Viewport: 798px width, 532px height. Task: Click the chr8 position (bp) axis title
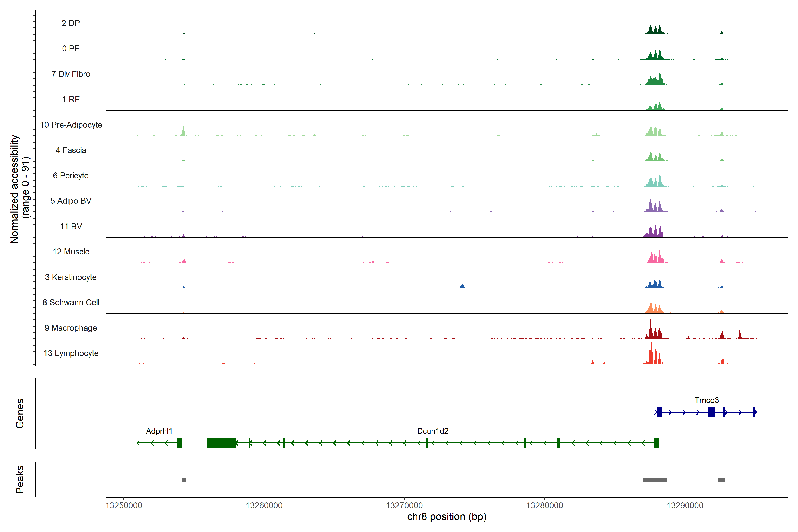point(446,517)
